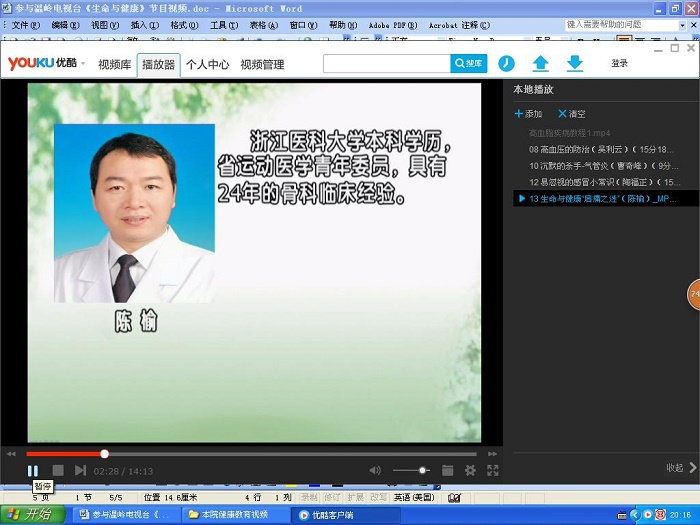This screenshot has width=700, height=525.
Task: Open file folder icon in player controls
Action: pyautogui.click(x=447, y=470)
